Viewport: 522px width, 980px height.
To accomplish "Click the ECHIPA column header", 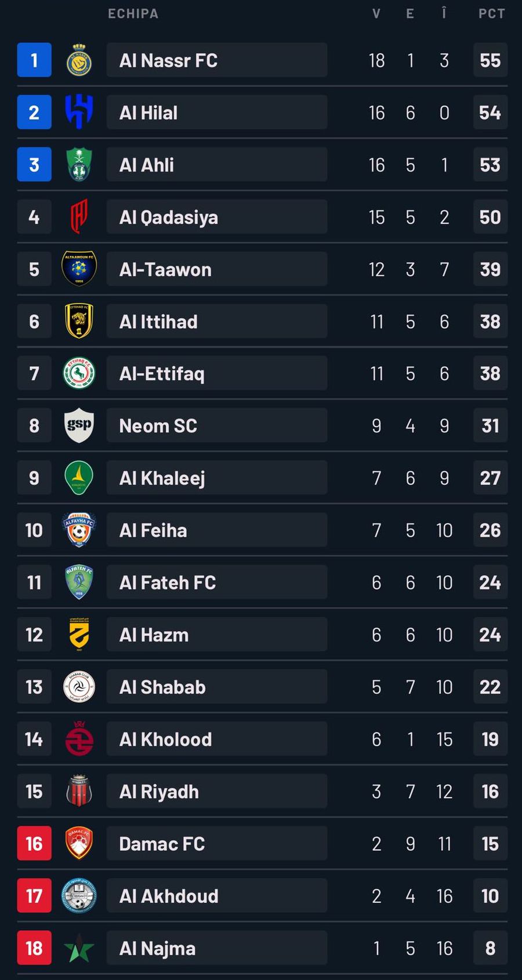I will 132,14.
